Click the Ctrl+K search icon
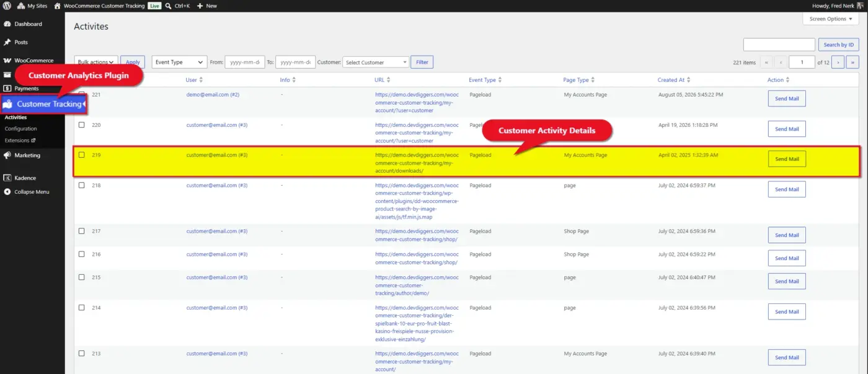This screenshot has height=374, width=868. (x=169, y=6)
